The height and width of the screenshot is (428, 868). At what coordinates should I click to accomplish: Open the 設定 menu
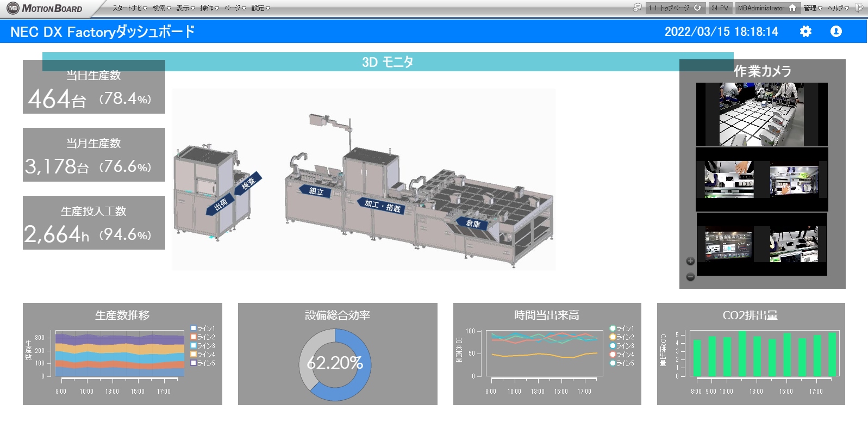(x=260, y=8)
